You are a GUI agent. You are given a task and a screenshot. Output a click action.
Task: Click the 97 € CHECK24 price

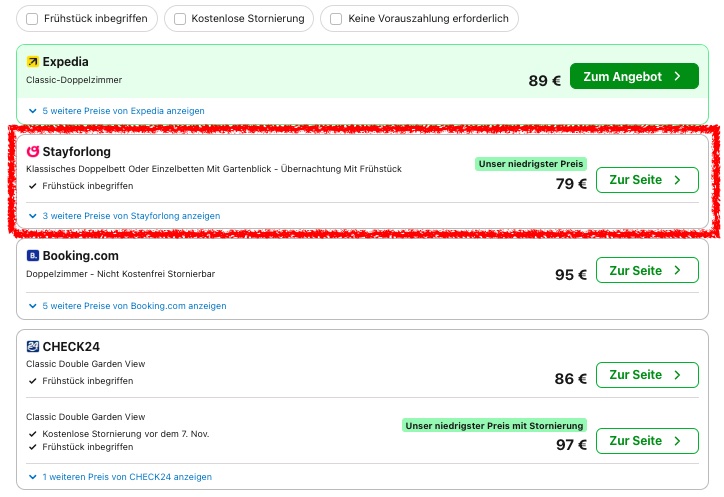pos(571,445)
